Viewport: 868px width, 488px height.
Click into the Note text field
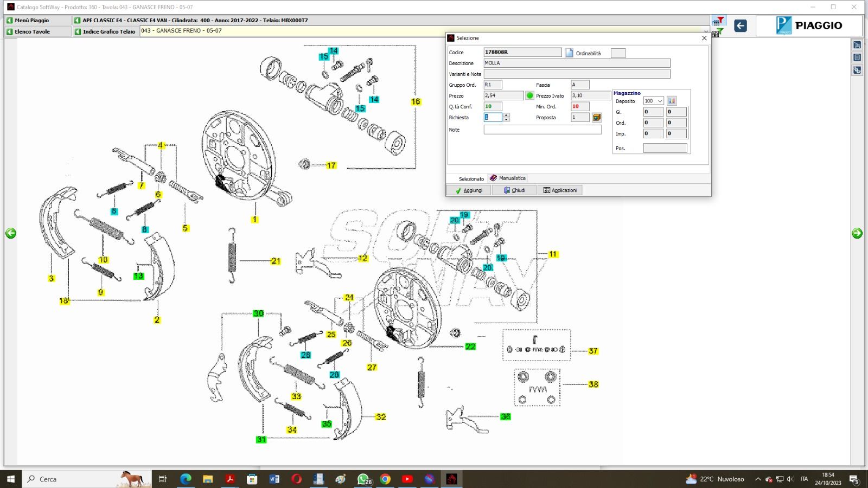coord(542,130)
